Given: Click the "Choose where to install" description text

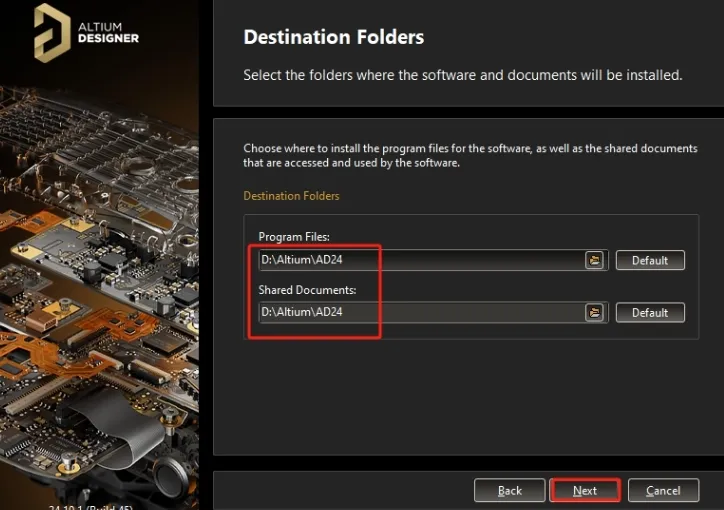Looking at the screenshot, I should point(470,155).
